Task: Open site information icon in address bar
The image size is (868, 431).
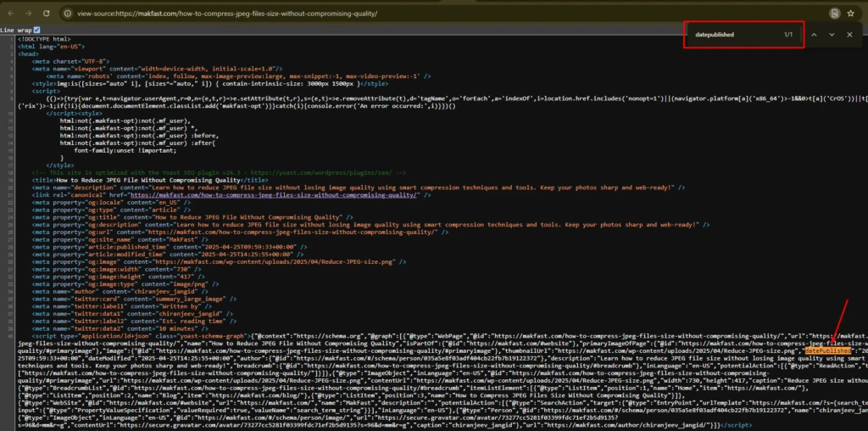Action: click(x=68, y=14)
